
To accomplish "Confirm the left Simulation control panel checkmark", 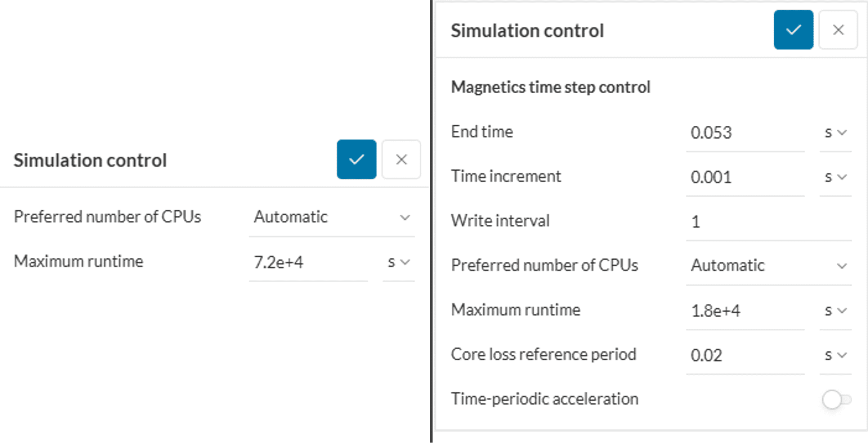I will click(x=357, y=160).
